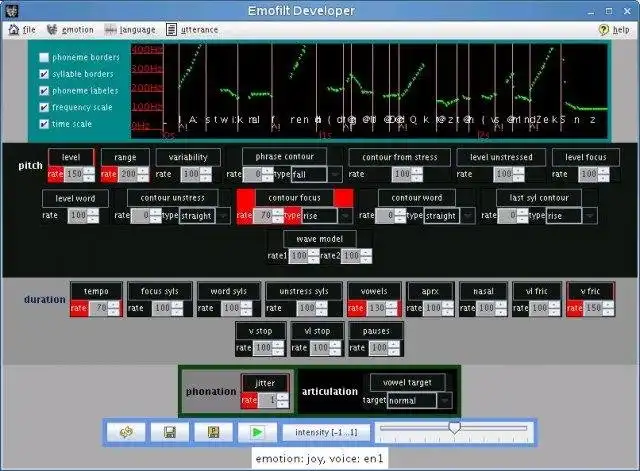The width and height of the screenshot is (640, 471).
Task: Click the tempo rate field showing 70
Action: click(x=99, y=308)
